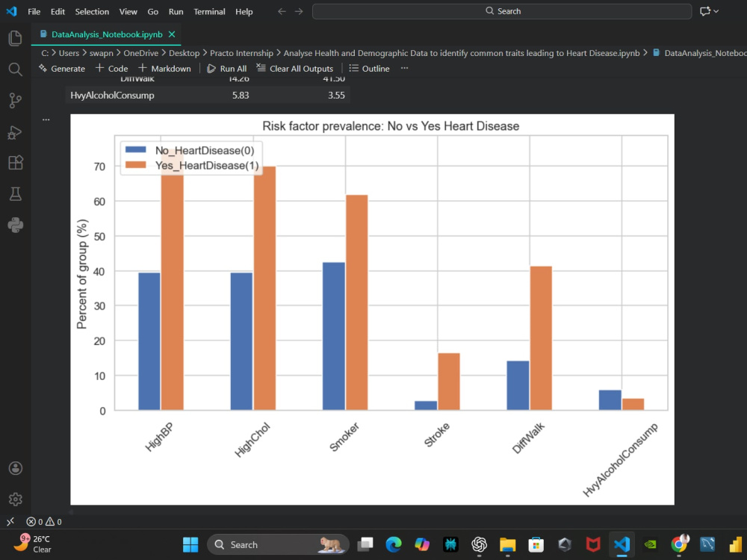Open the weather widget showing 26°C

tap(34, 544)
